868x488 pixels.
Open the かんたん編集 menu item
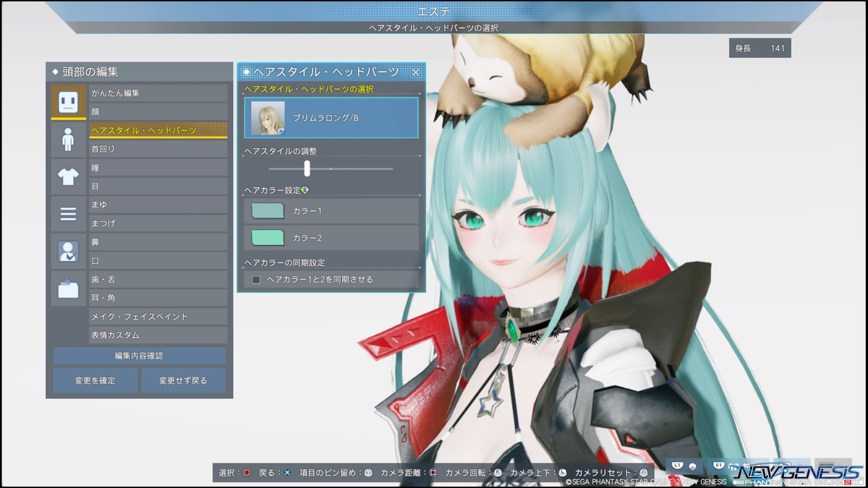tap(158, 93)
